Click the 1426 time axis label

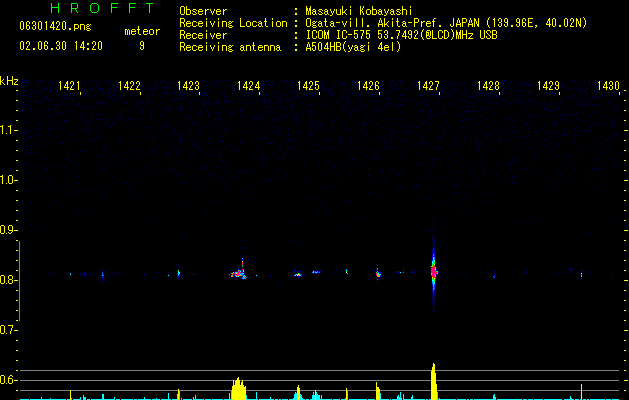(368, 86)
